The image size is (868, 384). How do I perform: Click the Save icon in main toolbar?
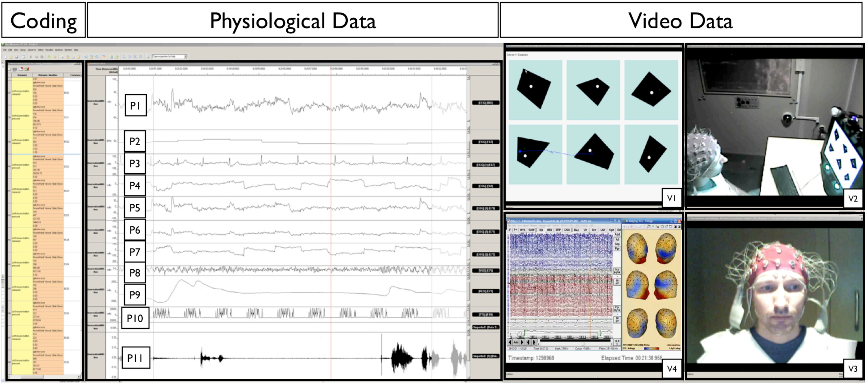click(16, 57)
